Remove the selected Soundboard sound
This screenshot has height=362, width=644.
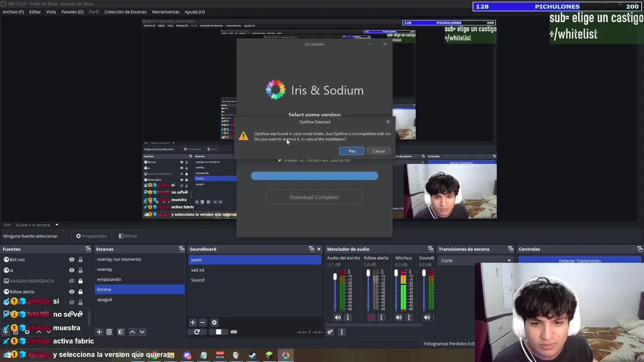pyautogui.click(x=203, y=322)
